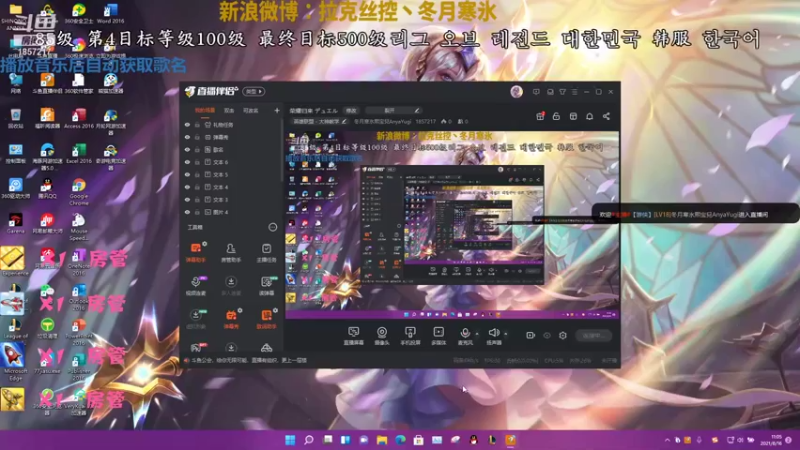This screenshot has width=800, height=450.
Task: Toggle visibility of 文本 4 layer
Action: (x=187, y=187)
